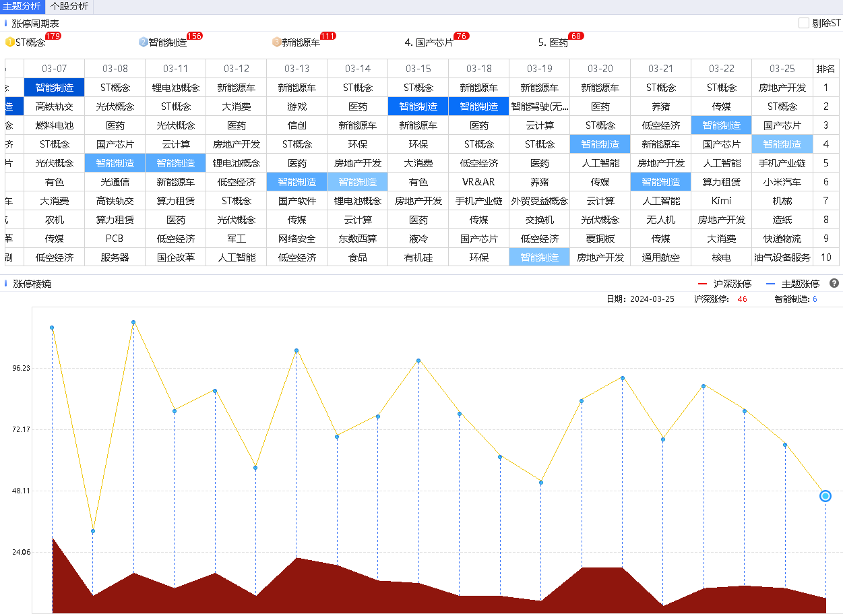843x616 pixels.
Task: Click the 03-19 date column header
Action: pyautogui.click(x=540, y=69)
